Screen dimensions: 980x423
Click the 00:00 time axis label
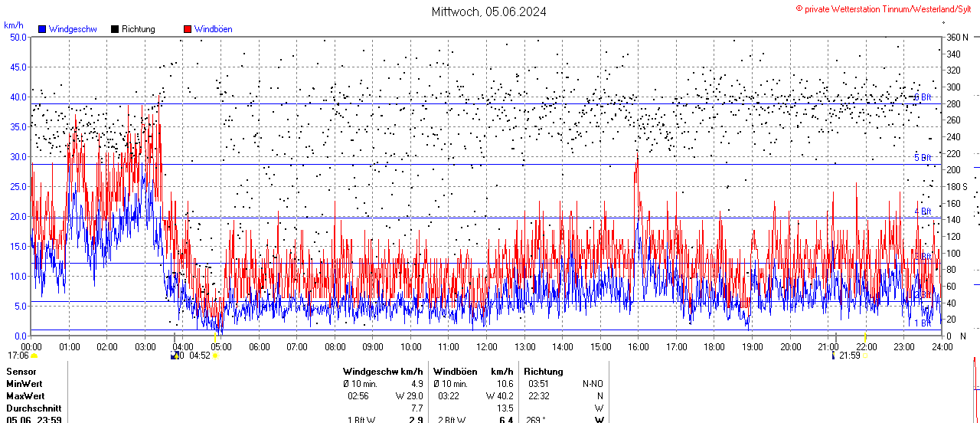pos(31,346)
